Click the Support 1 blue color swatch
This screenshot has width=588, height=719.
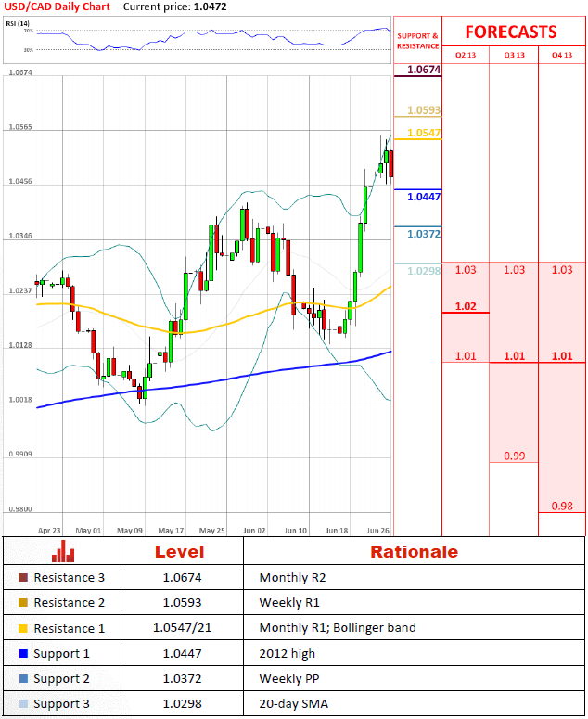(x=23, y=653)
